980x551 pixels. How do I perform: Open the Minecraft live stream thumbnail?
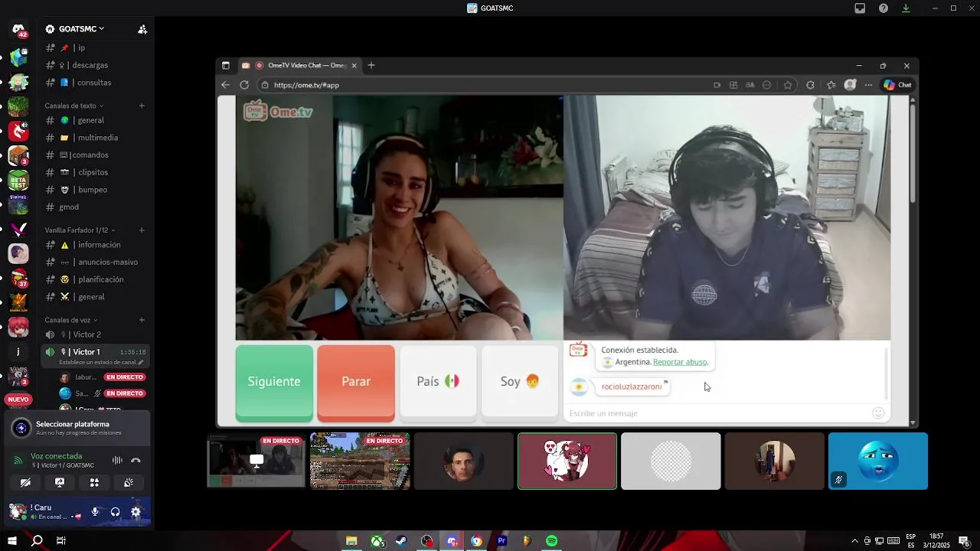coord(360,461)
